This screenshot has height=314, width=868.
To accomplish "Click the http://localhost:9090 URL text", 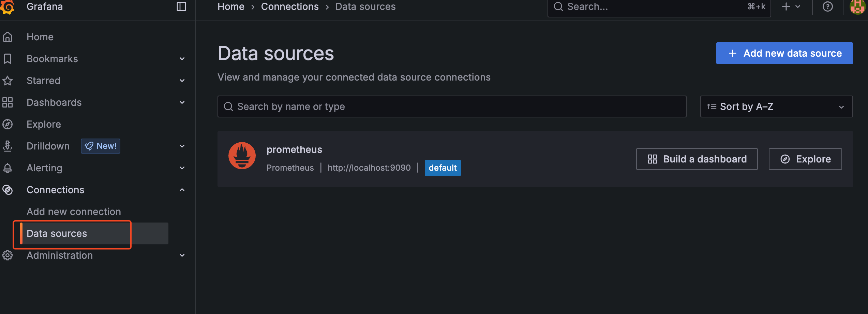I will (369, 168).
